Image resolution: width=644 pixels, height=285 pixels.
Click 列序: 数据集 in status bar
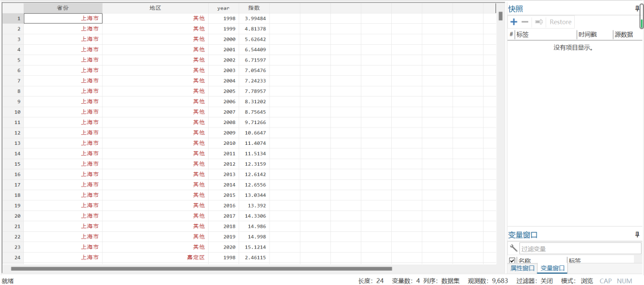pos(441,281)
